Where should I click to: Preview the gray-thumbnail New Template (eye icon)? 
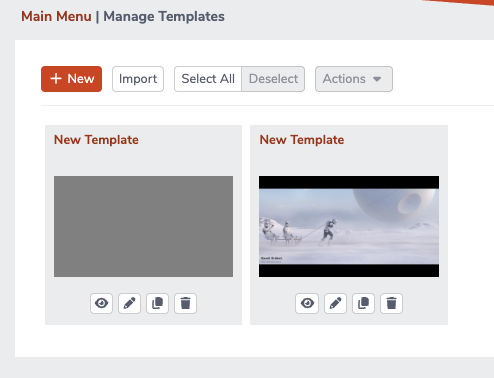pyautogui.click(x=101, y=303)
